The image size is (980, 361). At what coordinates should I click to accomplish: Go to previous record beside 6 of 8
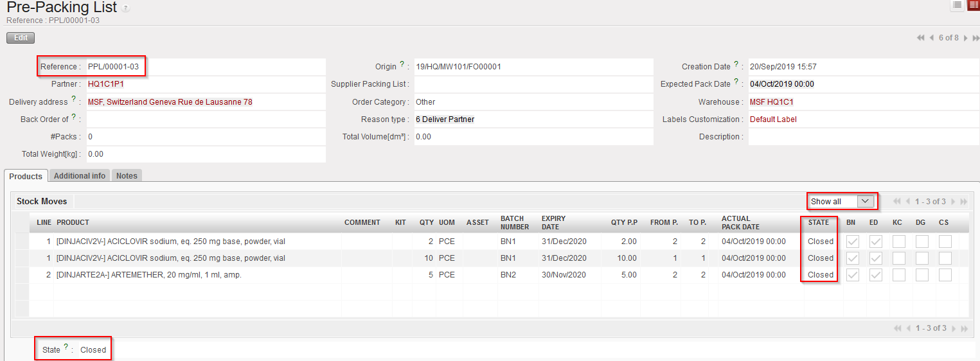932,38
